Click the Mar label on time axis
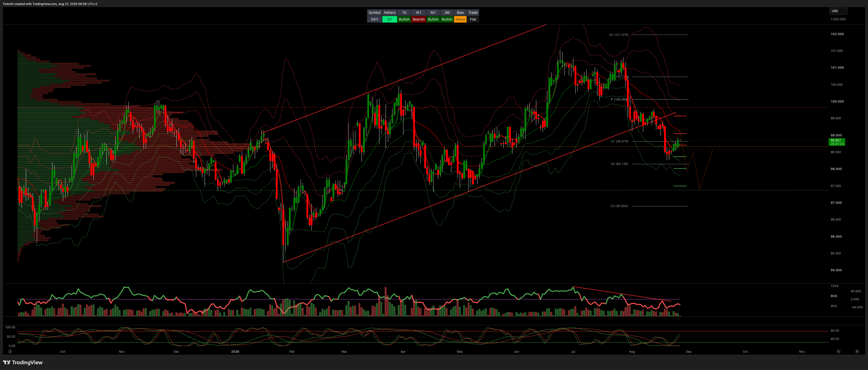868x370 pixels. (x=344, y=351)
